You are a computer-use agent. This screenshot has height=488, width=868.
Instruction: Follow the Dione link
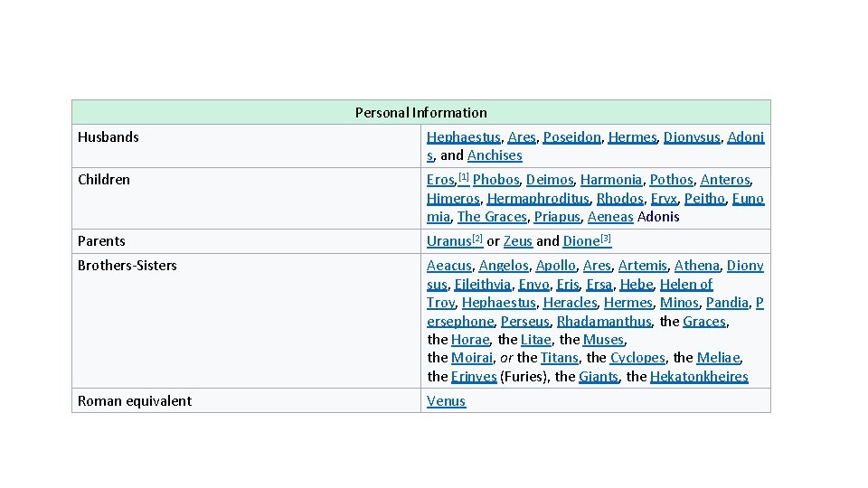click(x=580, y=241)
